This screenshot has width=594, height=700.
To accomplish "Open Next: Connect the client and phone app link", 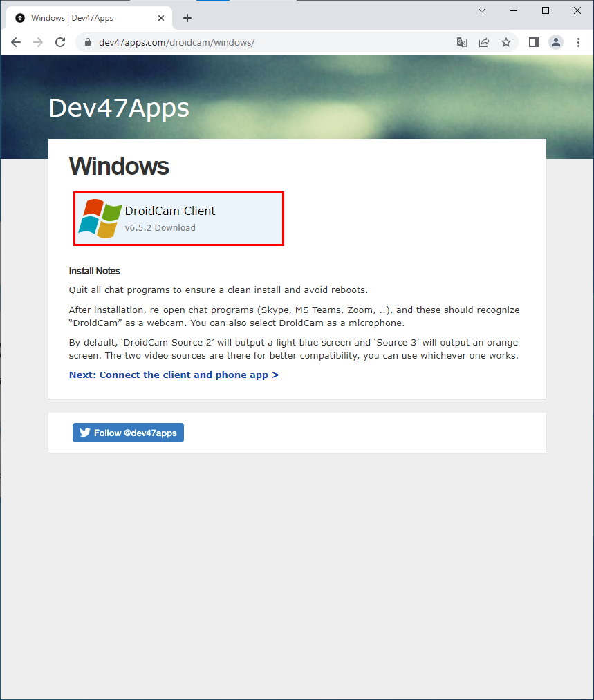I will pos(174,375).
